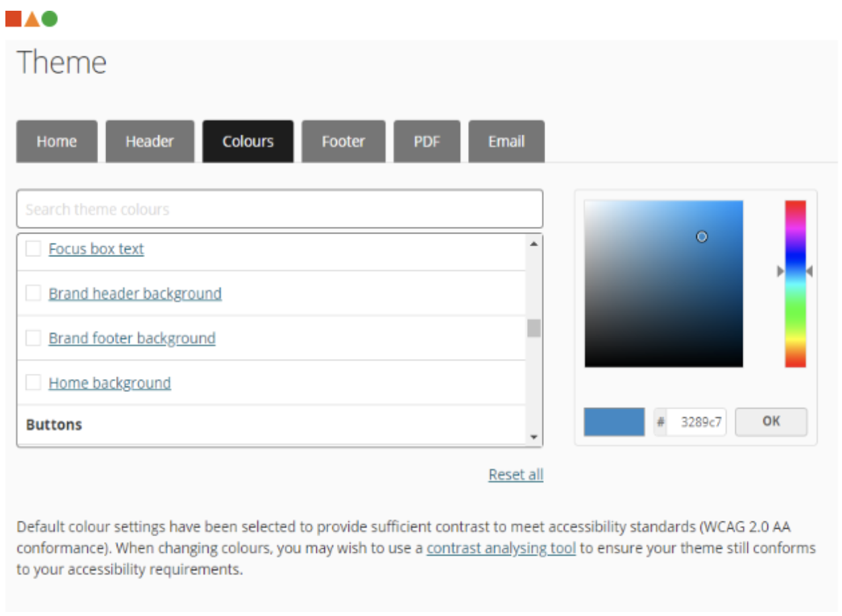The image size is (842, 616).
Task: Click the circular picker marker on the gradient
Action: (701, 237)
